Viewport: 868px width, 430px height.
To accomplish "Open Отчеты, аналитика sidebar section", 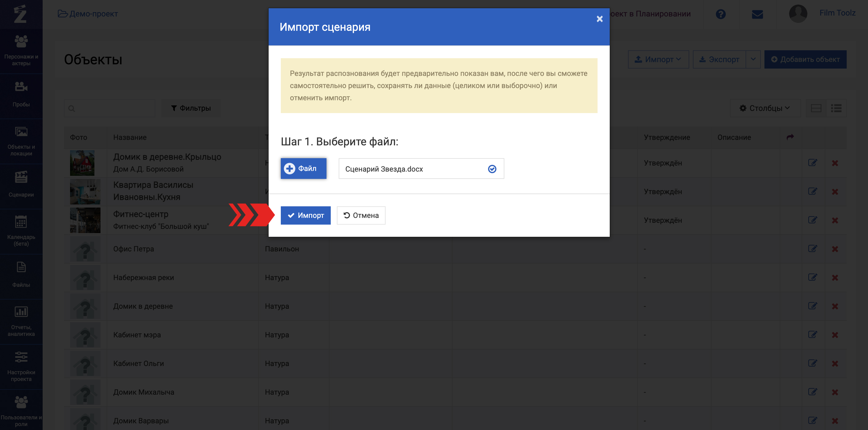I will pyautogui.click(x=21, y=322).
